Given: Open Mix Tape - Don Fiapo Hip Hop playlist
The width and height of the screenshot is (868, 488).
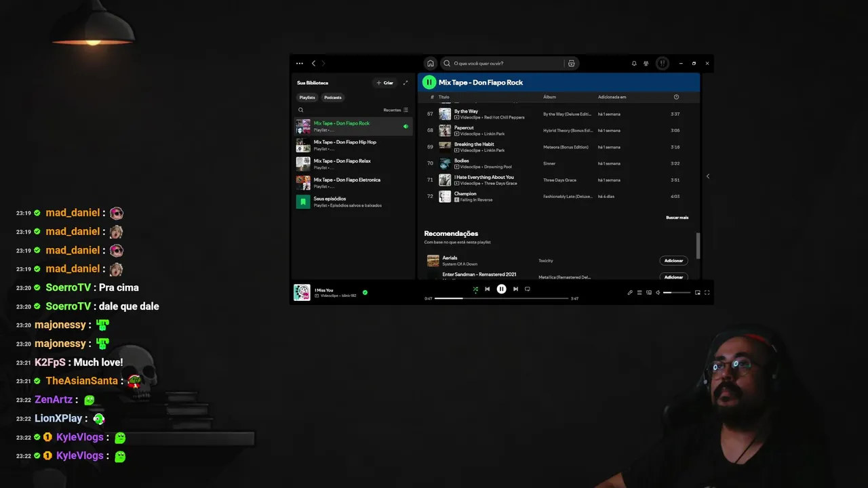Looking at the screenshot, I should point(353,145).
